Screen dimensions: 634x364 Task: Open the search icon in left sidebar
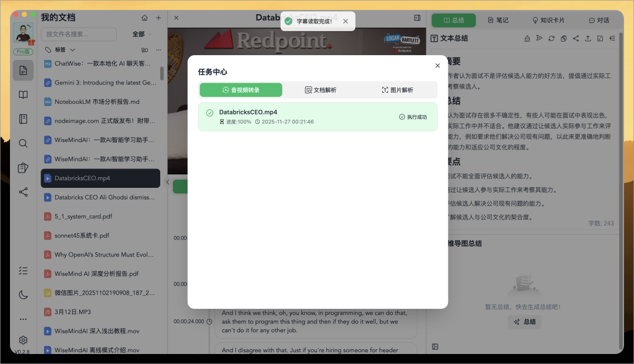click(23, 143)
